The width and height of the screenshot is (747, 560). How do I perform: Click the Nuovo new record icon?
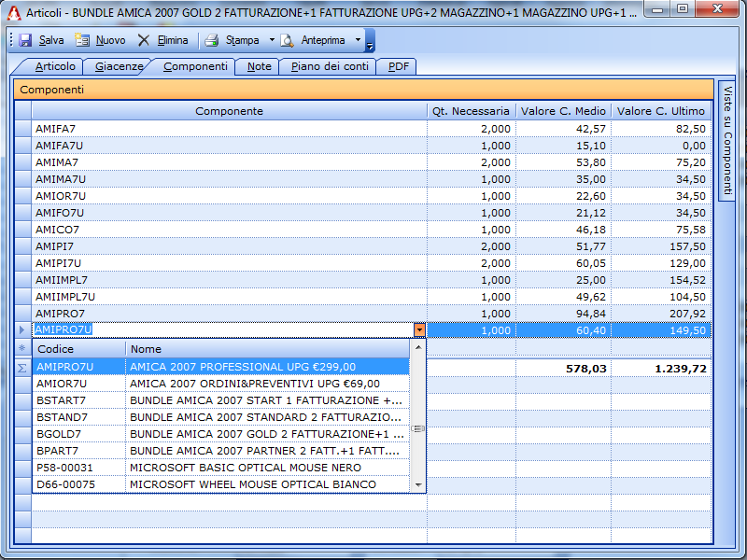pyautogui.click(x=82, y=40)
